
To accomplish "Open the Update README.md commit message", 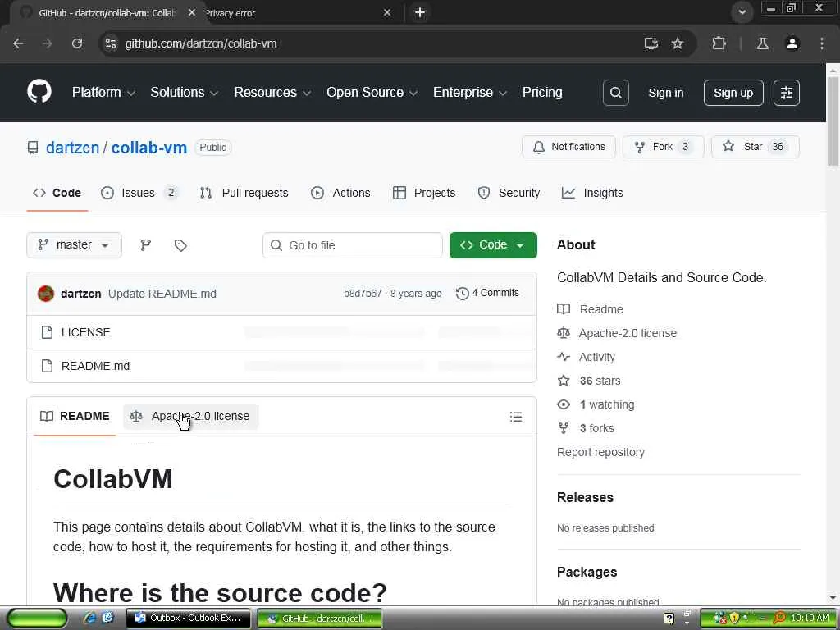I will point(162,294).
